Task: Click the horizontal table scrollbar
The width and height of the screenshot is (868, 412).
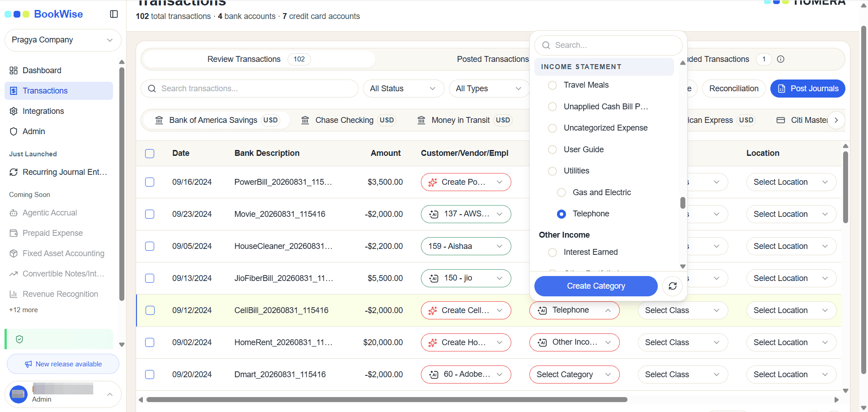Action: [x=387, y=400]
